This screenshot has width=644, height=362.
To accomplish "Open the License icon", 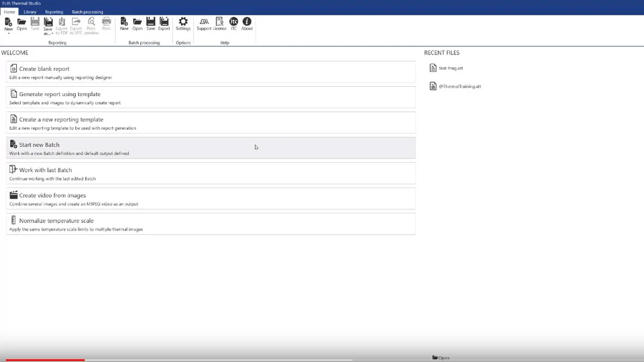I will coord(219,23).
